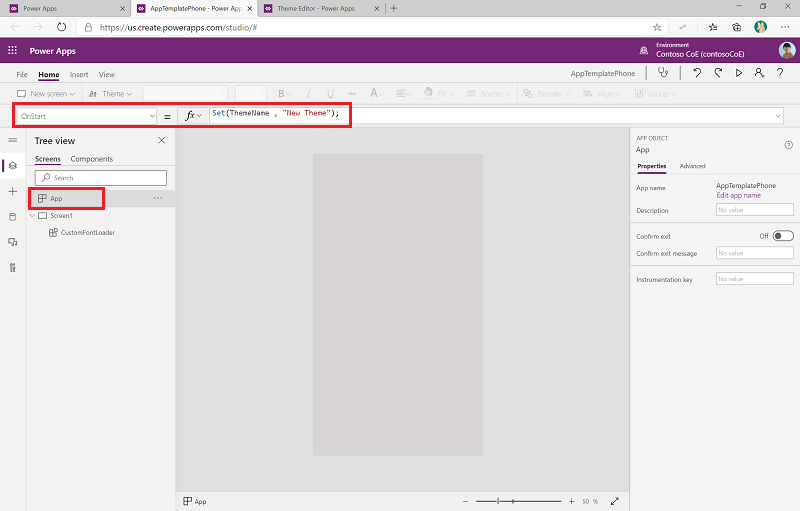
Task: Open browser settings ellipsis menu
Action: [785, 27]
